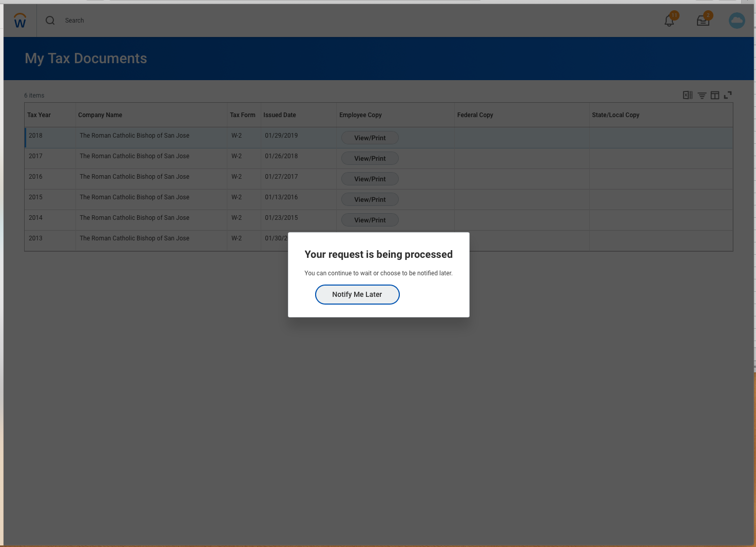756x547 pixels.
Task: Click issued date 01/23/2015
Action: (281, 218)
